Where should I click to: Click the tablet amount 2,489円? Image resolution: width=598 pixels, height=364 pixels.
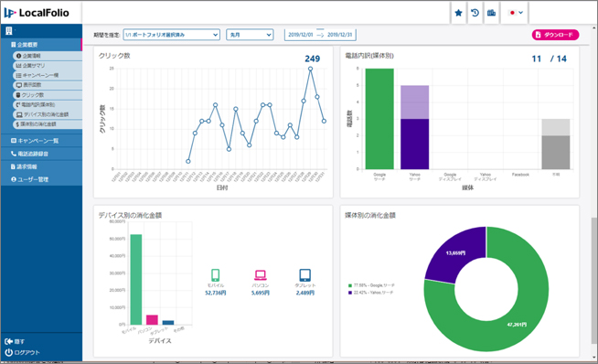(x=305, y=293)
